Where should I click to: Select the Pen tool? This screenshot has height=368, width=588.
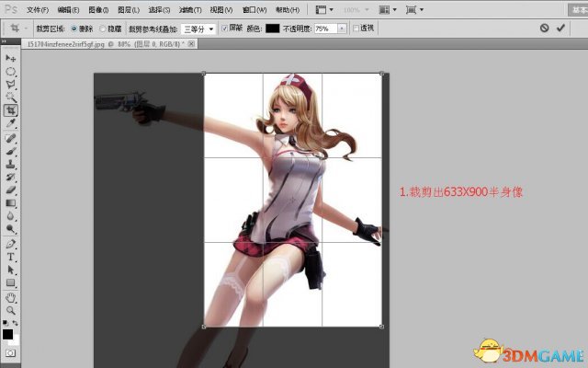(10, 244)
